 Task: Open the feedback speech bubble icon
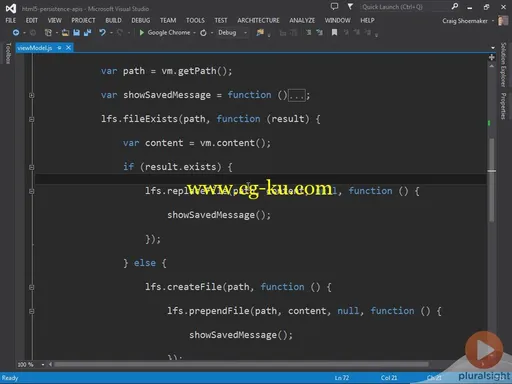click(334, 6)
